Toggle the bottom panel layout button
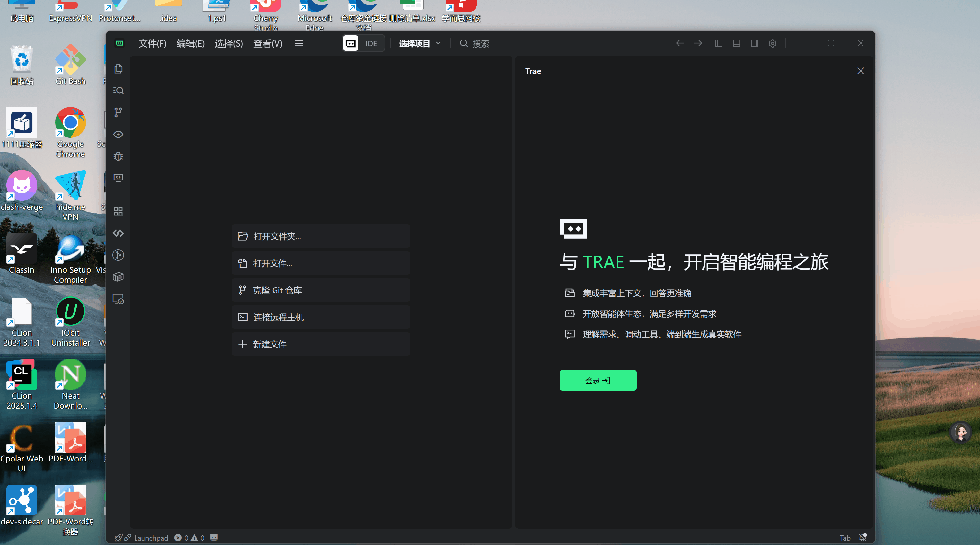980x545 pixels. point(737,43)
